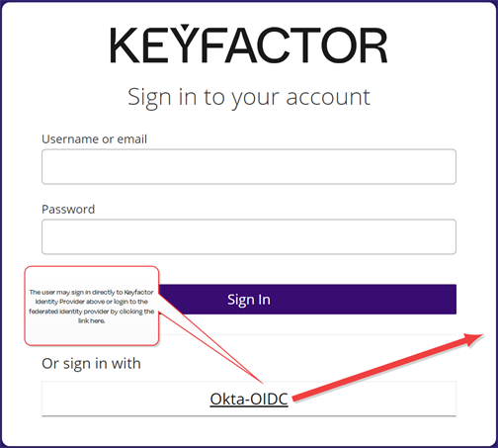Click the red arrow's tail beside Okta-OIDC
498x448 pixels.
pyautogui.click(x=296, y=398)
